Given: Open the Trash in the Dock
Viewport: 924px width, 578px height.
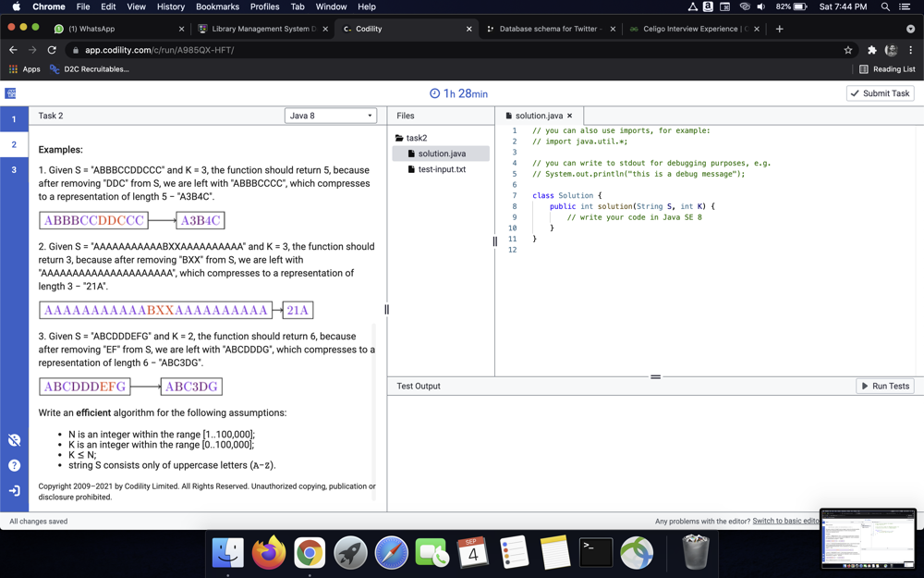Looking at the screenshot, I should coord(696,552).
